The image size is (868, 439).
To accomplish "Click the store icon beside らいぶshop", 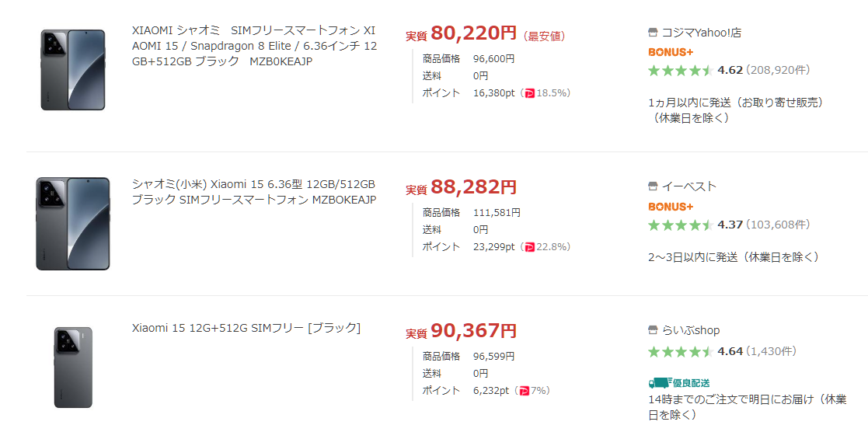I will 653,330.
